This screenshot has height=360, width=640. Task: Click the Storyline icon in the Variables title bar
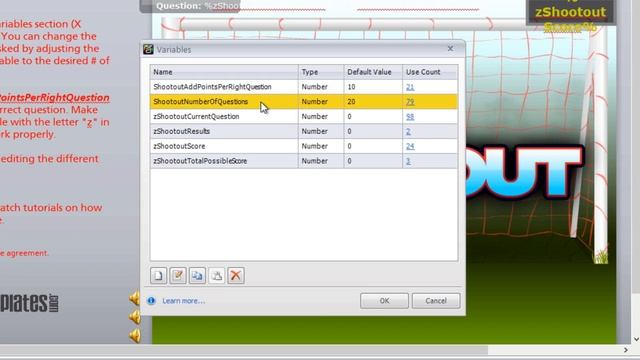pyautogui.click(x=148, y=49)
